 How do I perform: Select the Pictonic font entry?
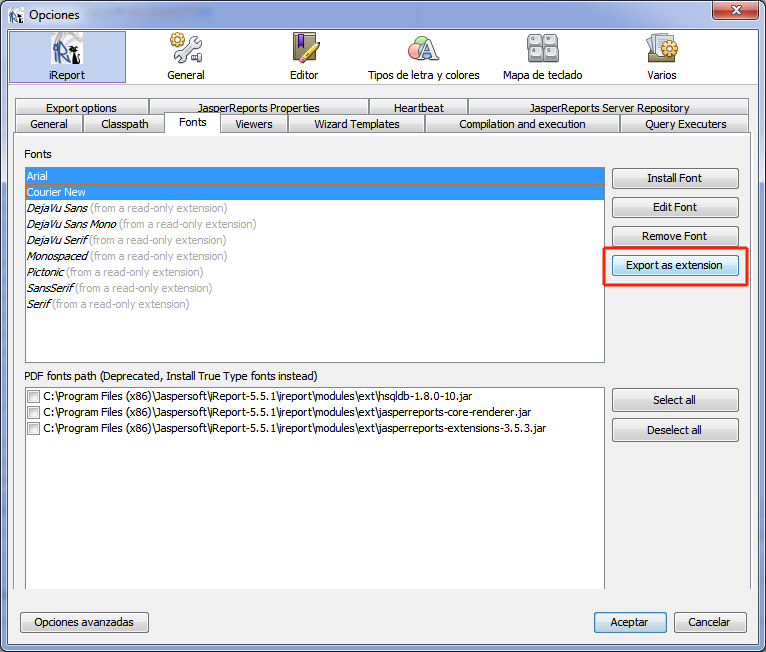315,273
